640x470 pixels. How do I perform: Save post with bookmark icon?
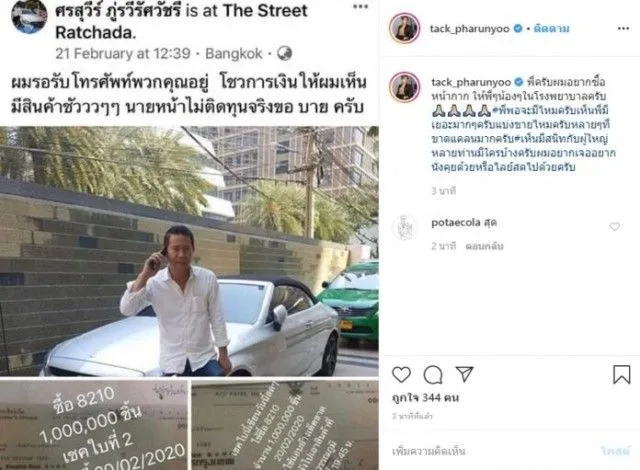click(x=622, y=374)
